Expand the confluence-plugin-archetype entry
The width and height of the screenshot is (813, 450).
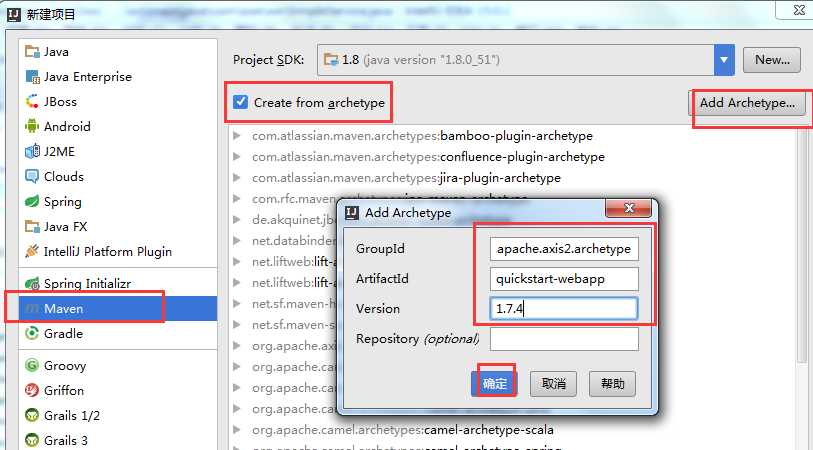click(x=237, y=157)
